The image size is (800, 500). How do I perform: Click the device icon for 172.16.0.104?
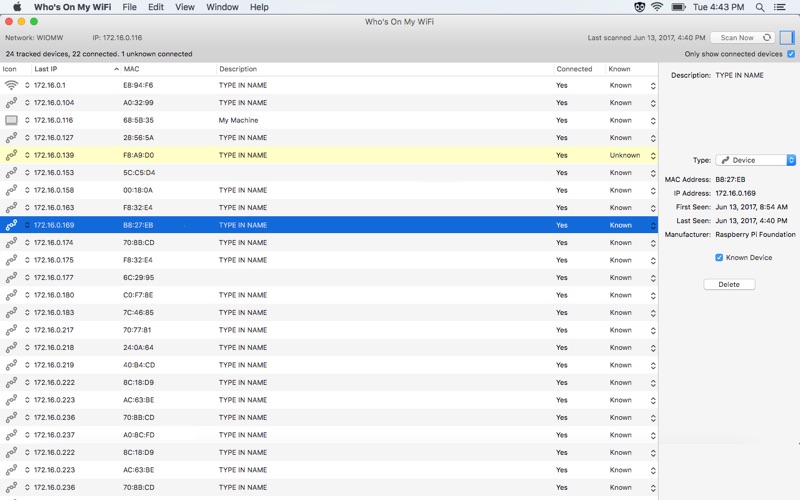[x=11, y=103]
